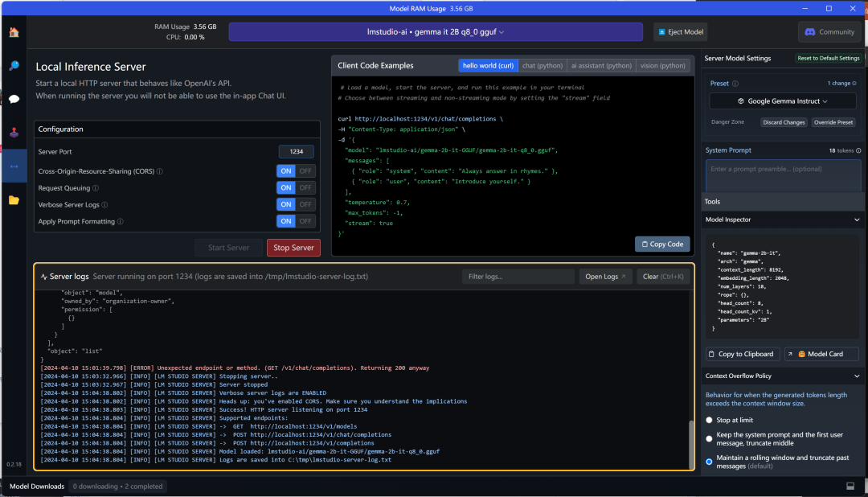This screenshot has height=497, width=868.
Task: Open the Google Gemma Instruct preset dropdown
Action: pyautogui.click(x=783, y=101)
